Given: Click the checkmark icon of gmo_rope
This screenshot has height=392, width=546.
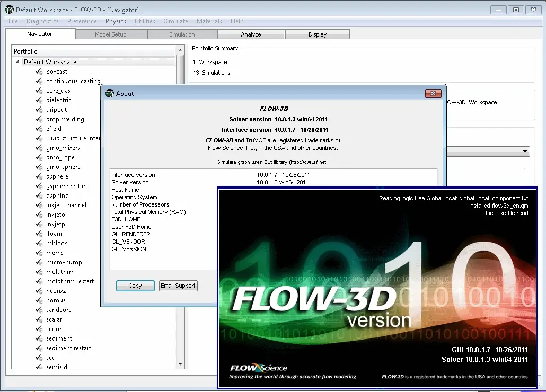Looking at the screenshot, I should coord(39,157).
